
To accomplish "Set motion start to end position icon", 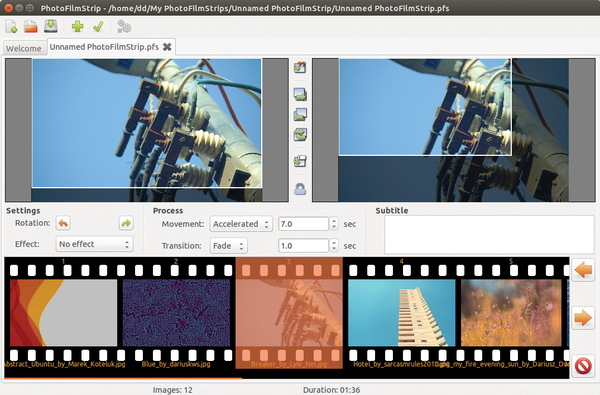I will pyautogui.click(x=300, y=94).
